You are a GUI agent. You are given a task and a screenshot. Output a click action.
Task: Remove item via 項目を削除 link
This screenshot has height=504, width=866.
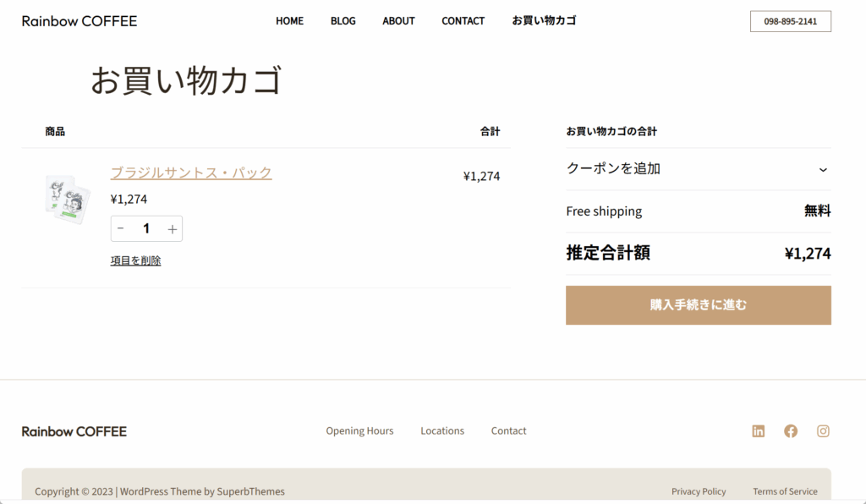135,260
